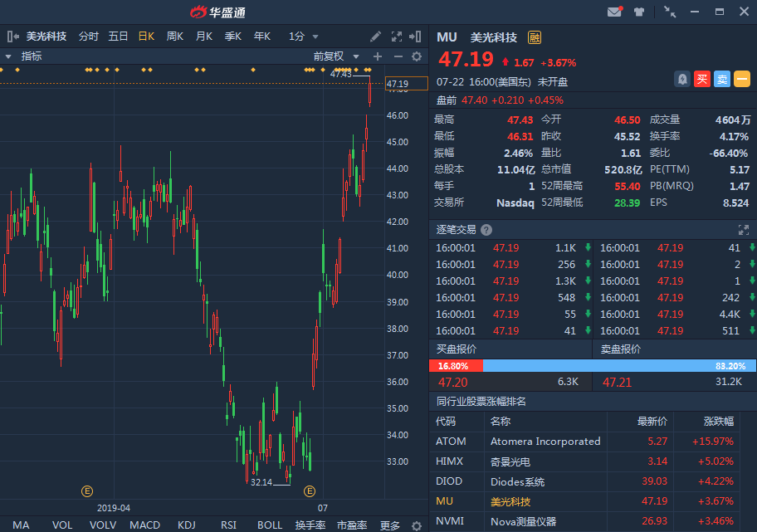
Task: Click the 47.19 current price axis label
Action: pyautogui.click(x=407, y=84)
